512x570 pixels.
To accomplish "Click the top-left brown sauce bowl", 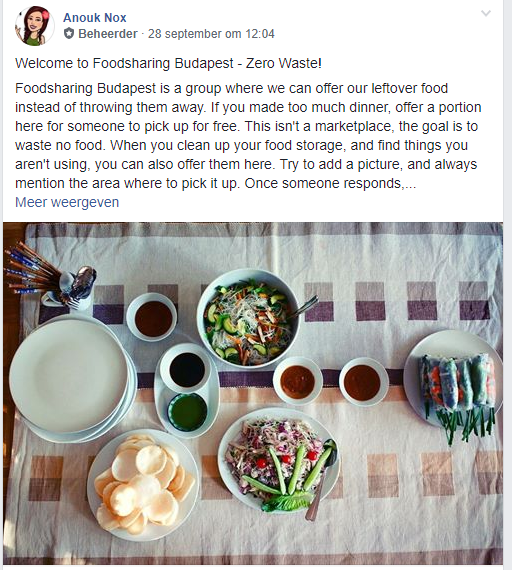I will [152, 317].
